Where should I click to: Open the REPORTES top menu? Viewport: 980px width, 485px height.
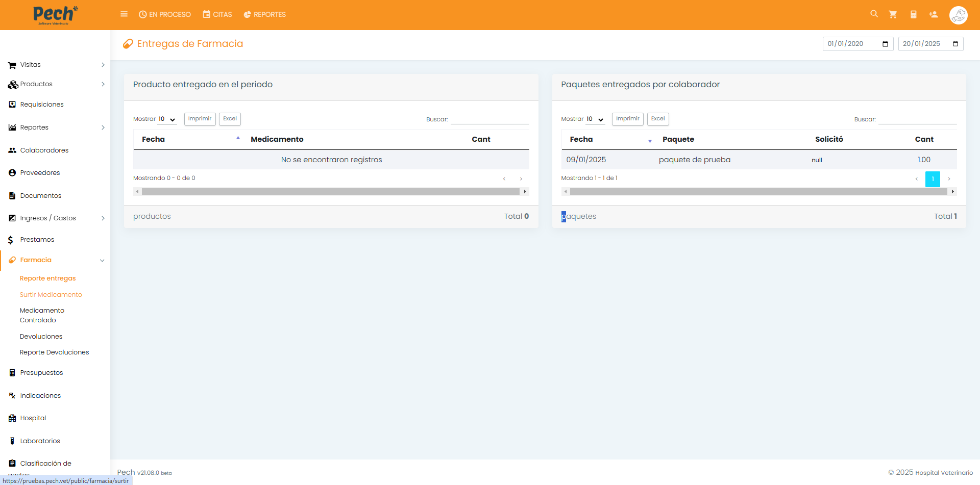click(x=265, y=14)
